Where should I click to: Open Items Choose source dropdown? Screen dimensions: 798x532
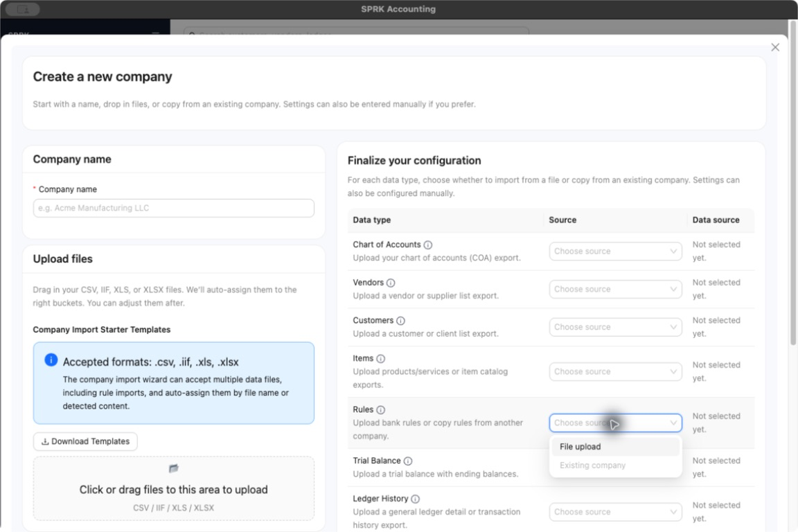615,371
